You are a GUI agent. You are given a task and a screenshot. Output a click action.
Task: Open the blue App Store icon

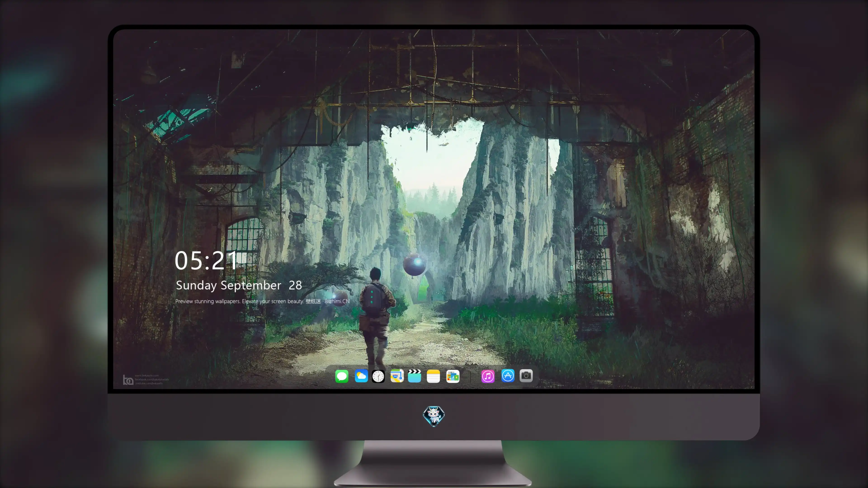point(508,375)
